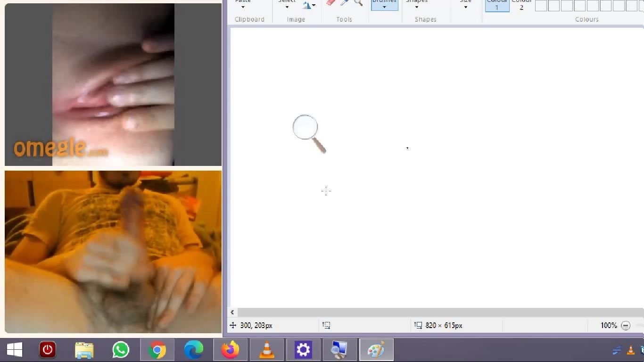Activate Colour 1 as the active colour
The image size is (644, 362).
click(x=497, y=5)
